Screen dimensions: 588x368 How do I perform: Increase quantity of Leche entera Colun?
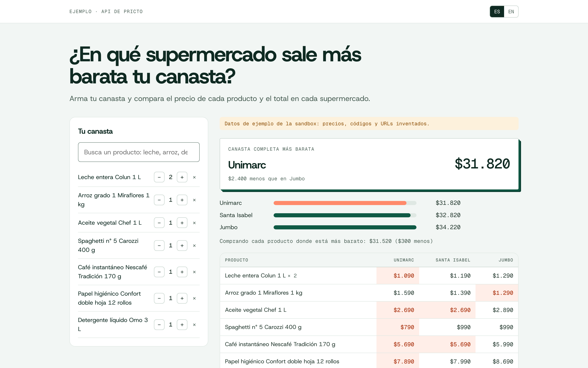pyautogui.click(x=182, y=177)
